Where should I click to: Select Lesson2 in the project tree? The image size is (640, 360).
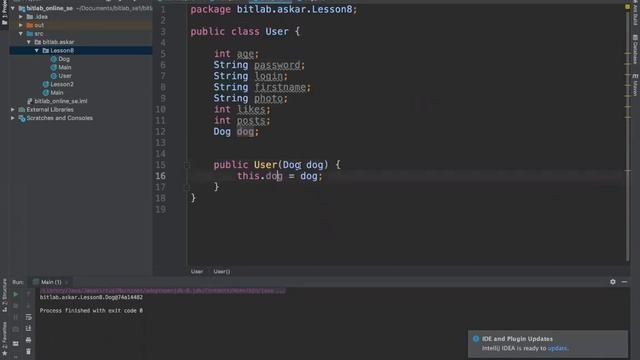point(62,84)
